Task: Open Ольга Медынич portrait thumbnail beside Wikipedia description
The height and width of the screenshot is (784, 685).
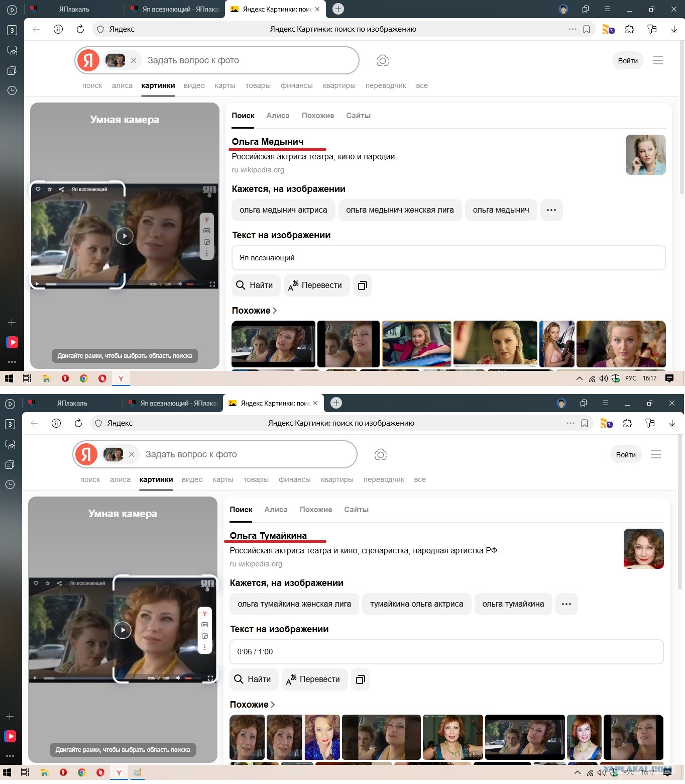Action: point(646,155)
